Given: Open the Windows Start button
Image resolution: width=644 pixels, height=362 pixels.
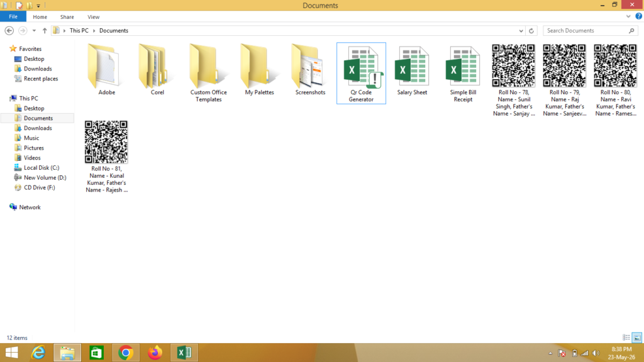Looking at the screenshot, I should pyautogui.click(x=11, y=353).
